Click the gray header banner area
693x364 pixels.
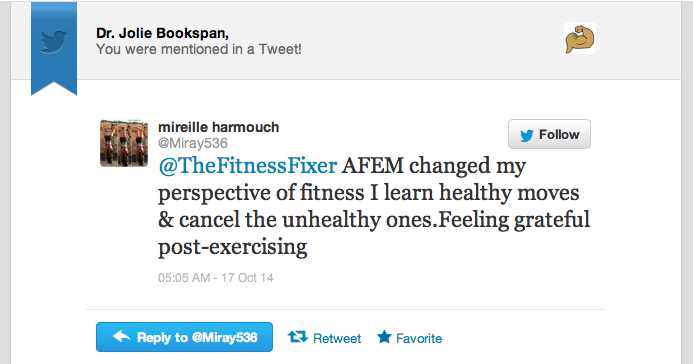click(346, 41)
